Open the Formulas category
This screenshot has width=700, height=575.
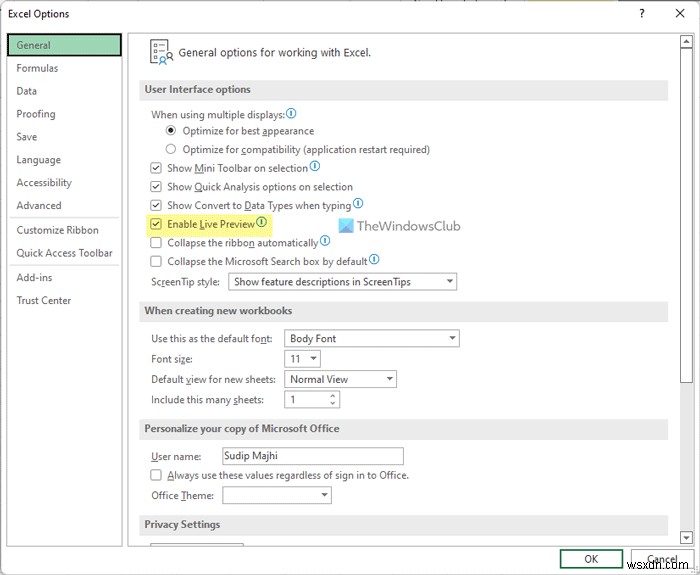click(x=64, y=68)
